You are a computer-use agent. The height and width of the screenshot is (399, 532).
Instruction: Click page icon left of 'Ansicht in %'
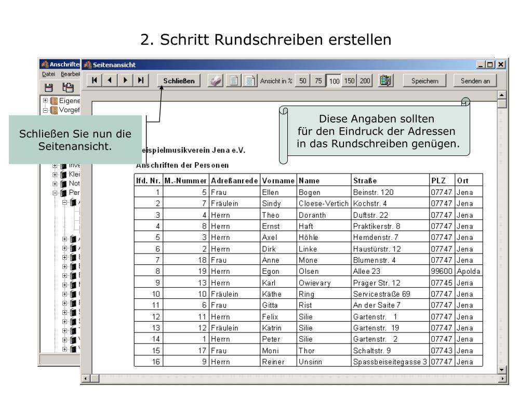250,81
